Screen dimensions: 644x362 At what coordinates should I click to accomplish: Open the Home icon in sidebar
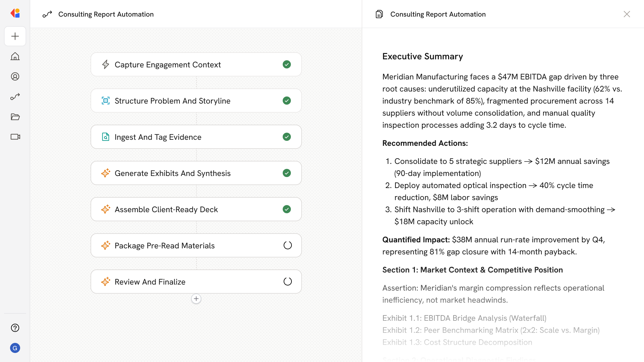click(x=15, y=56)
